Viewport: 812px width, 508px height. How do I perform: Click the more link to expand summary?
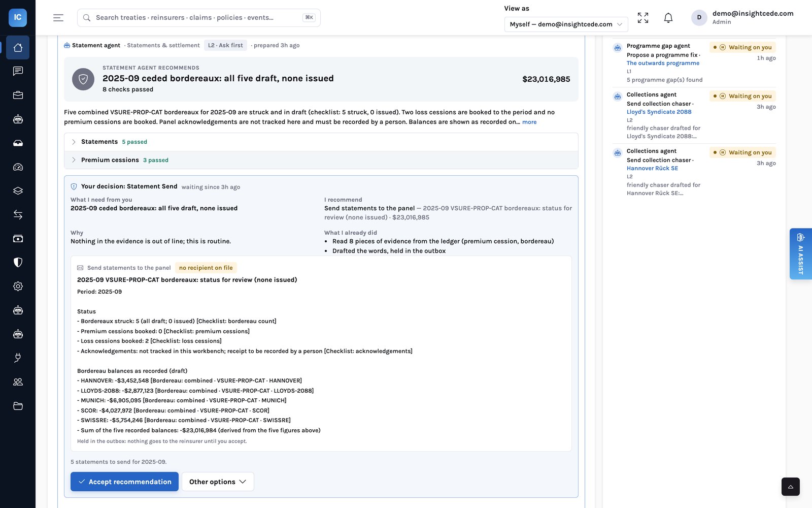[x=529, y=122]
